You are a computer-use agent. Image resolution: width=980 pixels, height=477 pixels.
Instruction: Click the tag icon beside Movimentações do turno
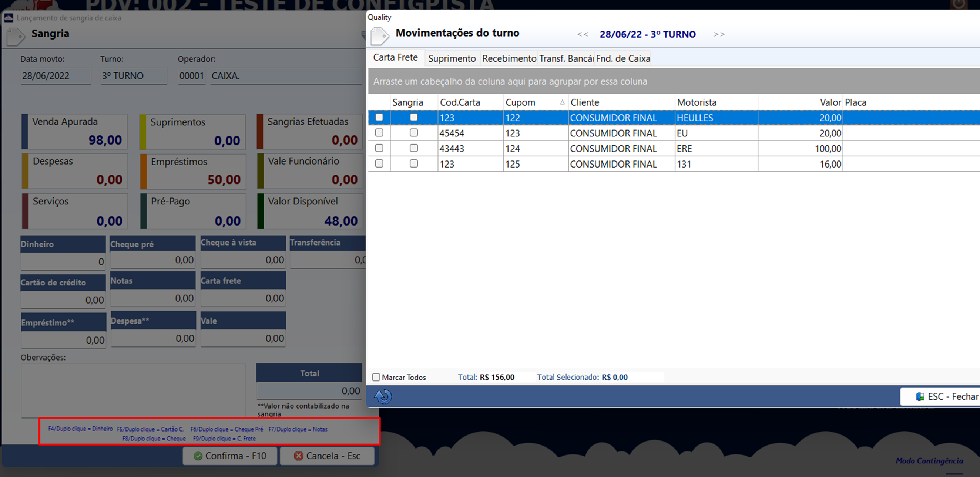pyautogui.click(x=379, y=36)
